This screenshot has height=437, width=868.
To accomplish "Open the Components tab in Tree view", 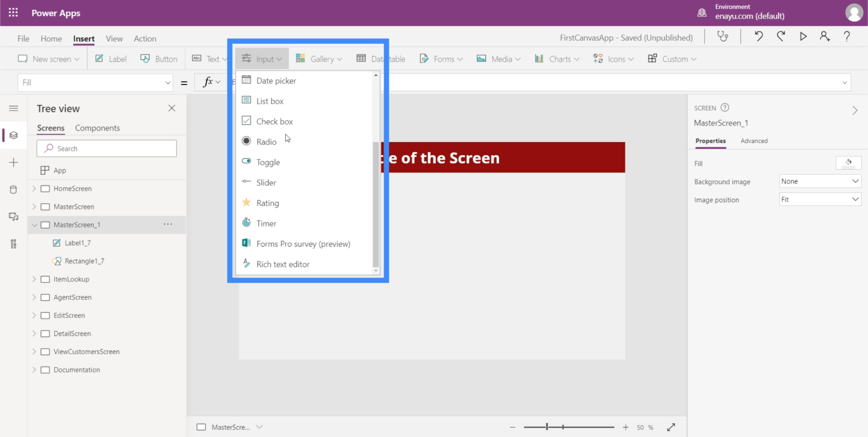I will [x=97, y=128].
